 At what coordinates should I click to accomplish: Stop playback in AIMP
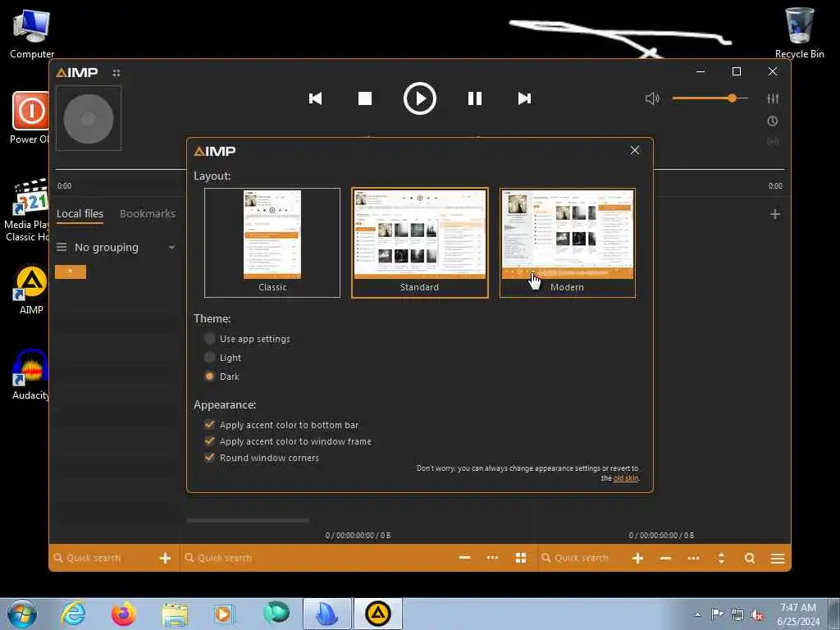365,98
